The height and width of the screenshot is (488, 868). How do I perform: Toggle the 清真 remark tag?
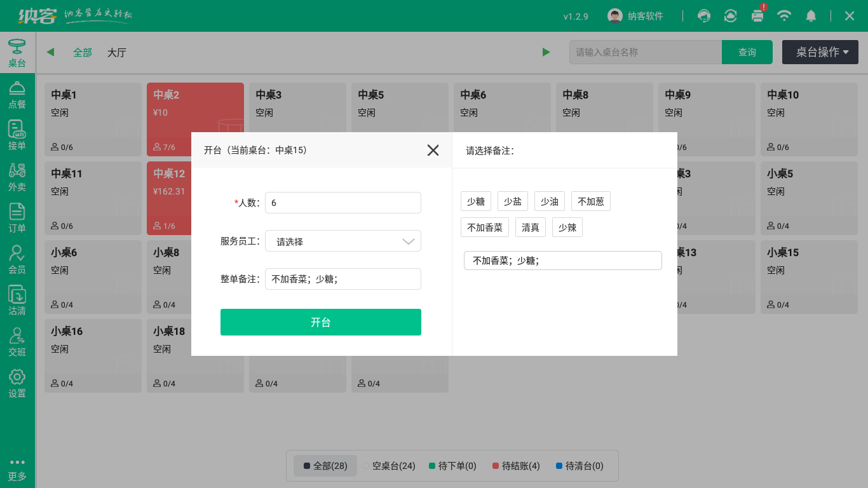pyautogui.click(x=530, y=227)
